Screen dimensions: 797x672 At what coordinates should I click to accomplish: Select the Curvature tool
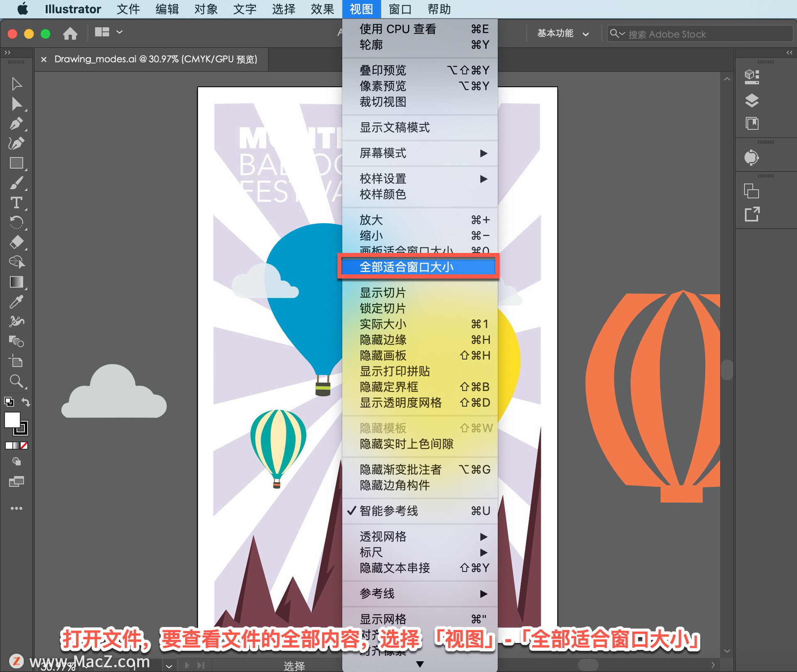pos(16,143)
